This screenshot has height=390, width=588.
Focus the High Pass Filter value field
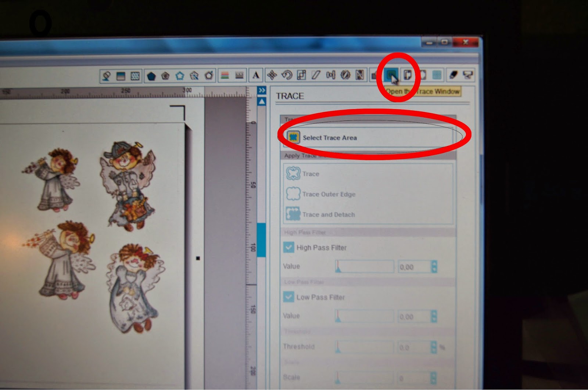[x=414, y=267]
